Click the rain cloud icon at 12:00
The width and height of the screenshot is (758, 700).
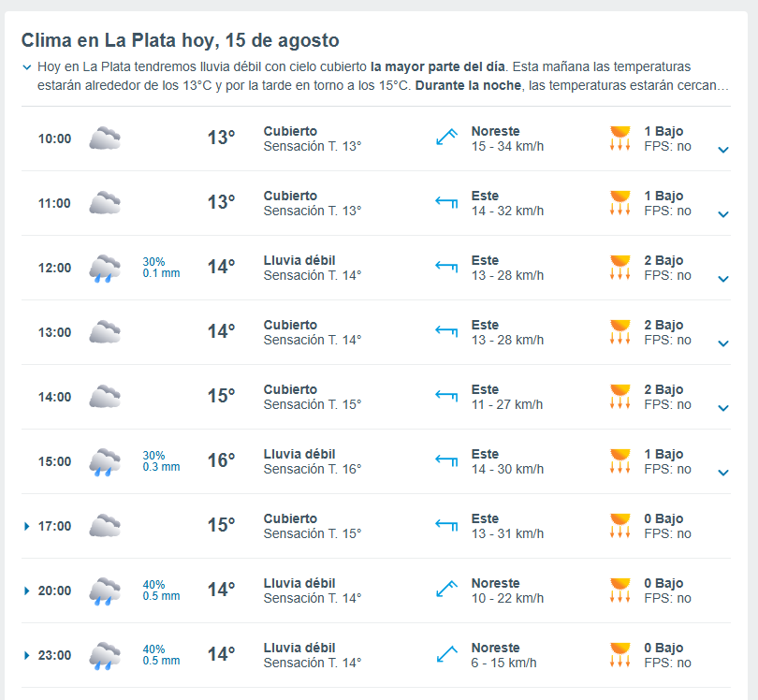click(x=105, y=269)
